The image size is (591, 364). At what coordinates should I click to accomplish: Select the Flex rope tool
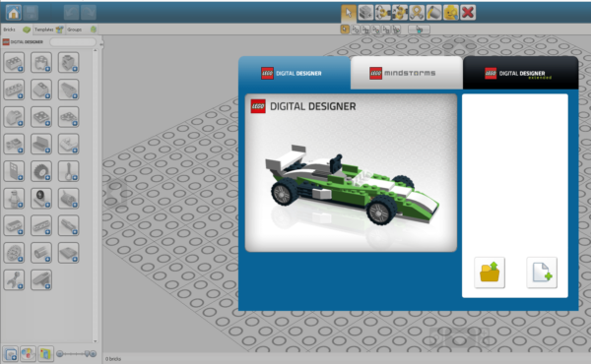417,13
